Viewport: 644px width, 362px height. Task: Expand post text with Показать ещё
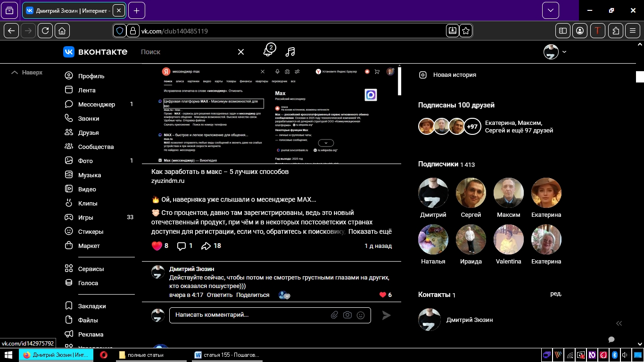370,231
